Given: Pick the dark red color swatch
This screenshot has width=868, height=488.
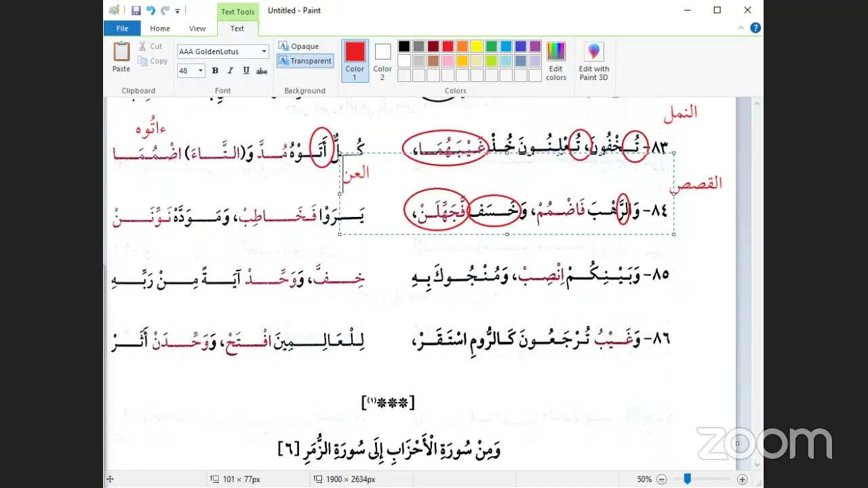Looking at the screenshot, I should pos(433,47).
